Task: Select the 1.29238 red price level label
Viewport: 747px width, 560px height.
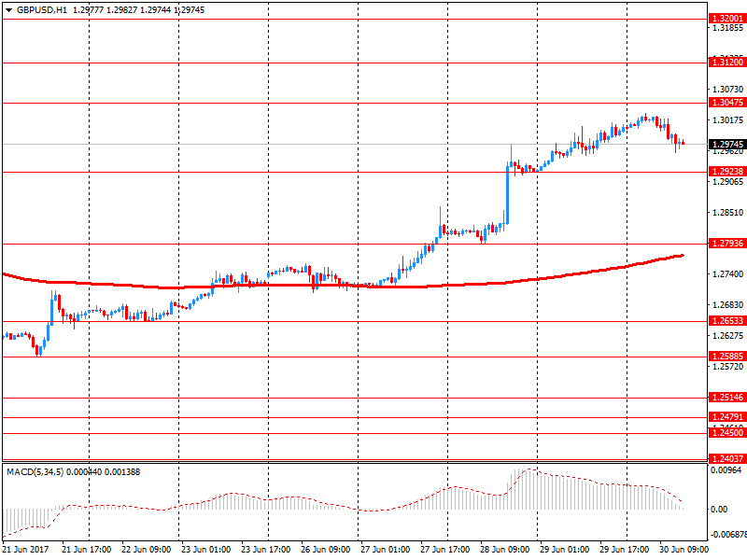Action: pyautogui.click(x=727, y=172)
